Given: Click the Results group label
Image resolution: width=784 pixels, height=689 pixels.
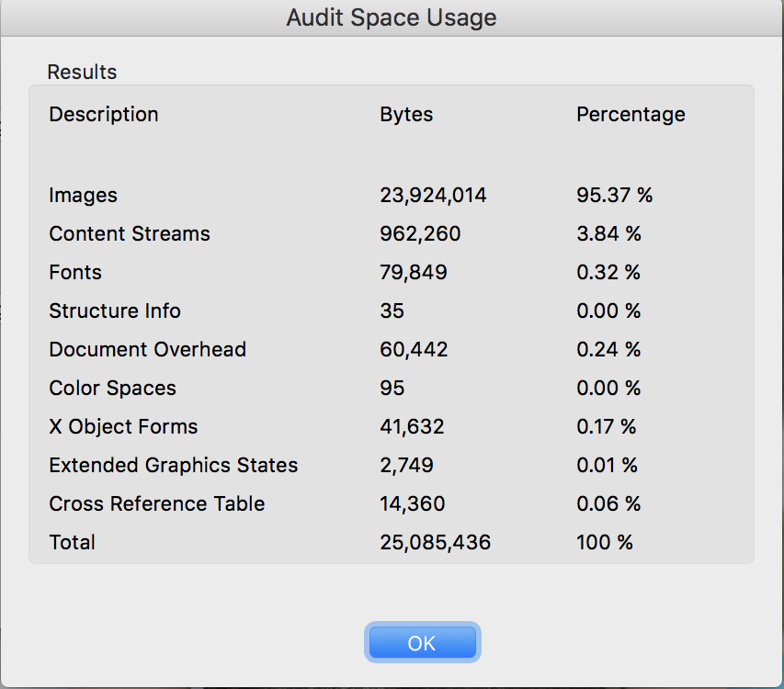Looking at the screenshot, I should [82, 72].
